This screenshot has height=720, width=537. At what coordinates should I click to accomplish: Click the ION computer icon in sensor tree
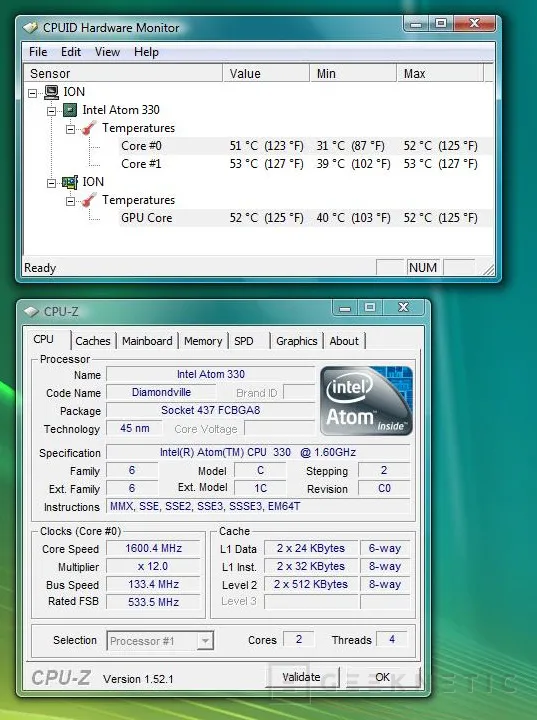pos(51,92)
